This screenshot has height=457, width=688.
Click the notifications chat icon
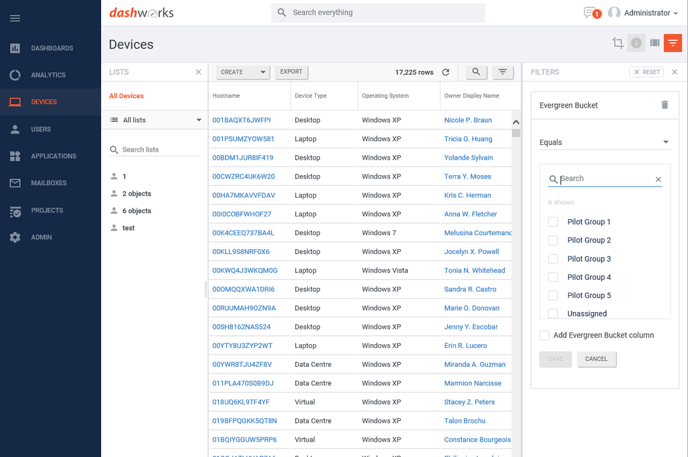coord(591,13)
